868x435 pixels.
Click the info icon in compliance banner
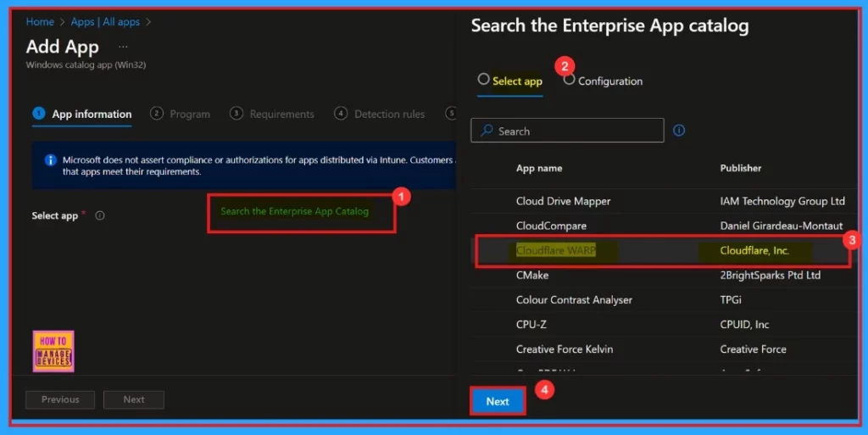[x=50, y=160]
